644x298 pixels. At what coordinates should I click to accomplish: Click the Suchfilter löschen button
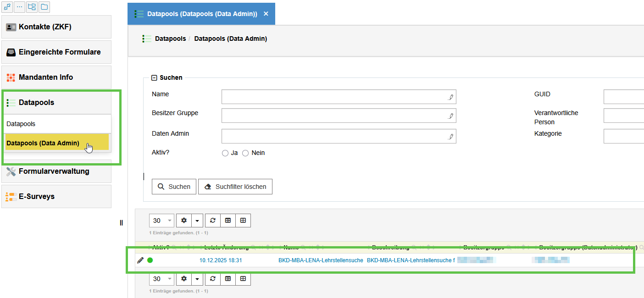(x=235, y=187)
